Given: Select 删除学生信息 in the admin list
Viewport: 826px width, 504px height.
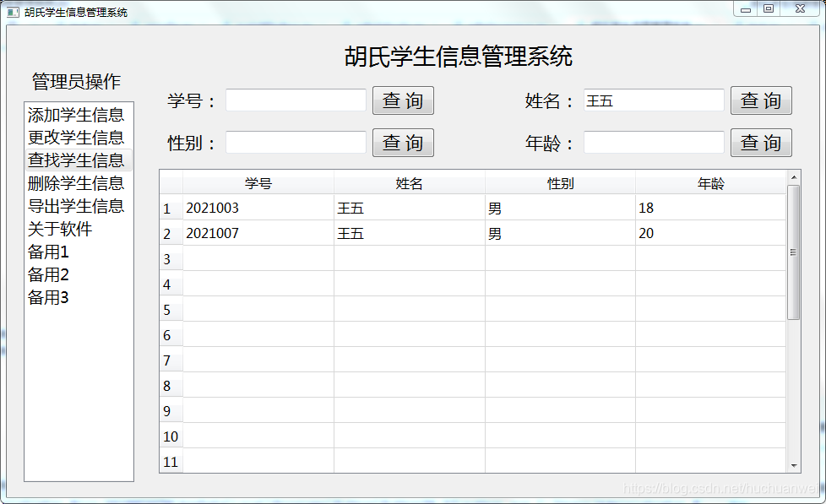Looking at the screenshot, I should pyautogui.click(x=79, y=183).
